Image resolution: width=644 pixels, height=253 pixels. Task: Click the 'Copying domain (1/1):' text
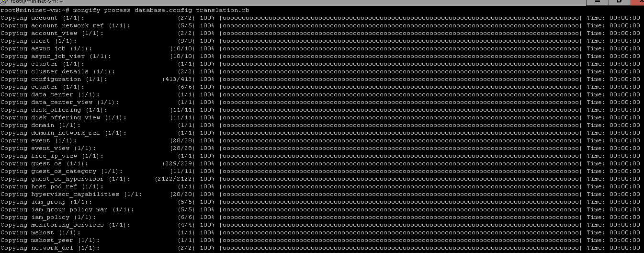(41, 125)
